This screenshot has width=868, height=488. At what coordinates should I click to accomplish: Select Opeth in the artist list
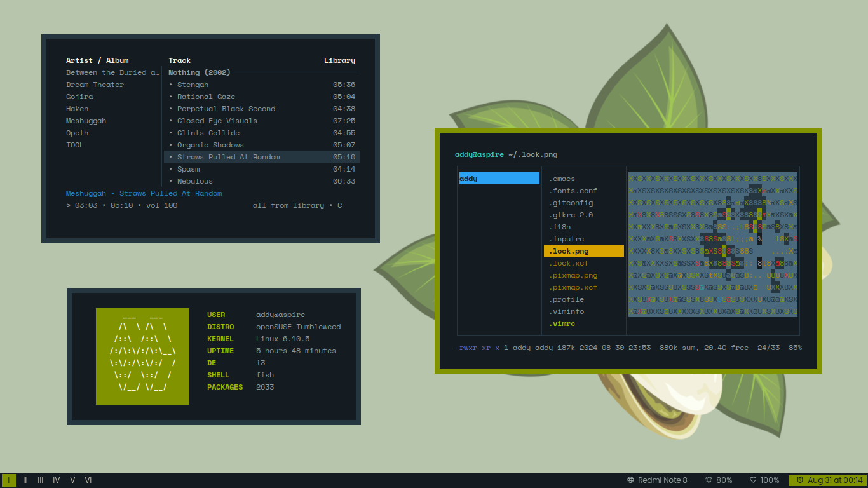coord(78,133)
